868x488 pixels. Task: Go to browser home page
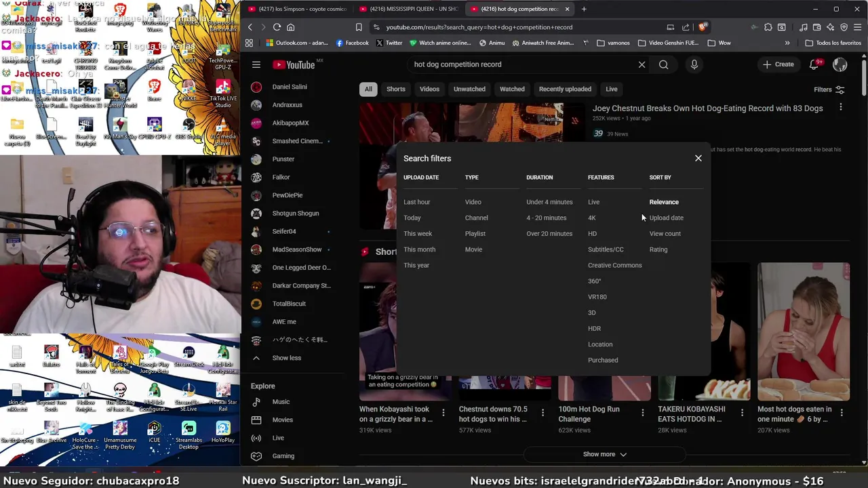click(290, 27)
